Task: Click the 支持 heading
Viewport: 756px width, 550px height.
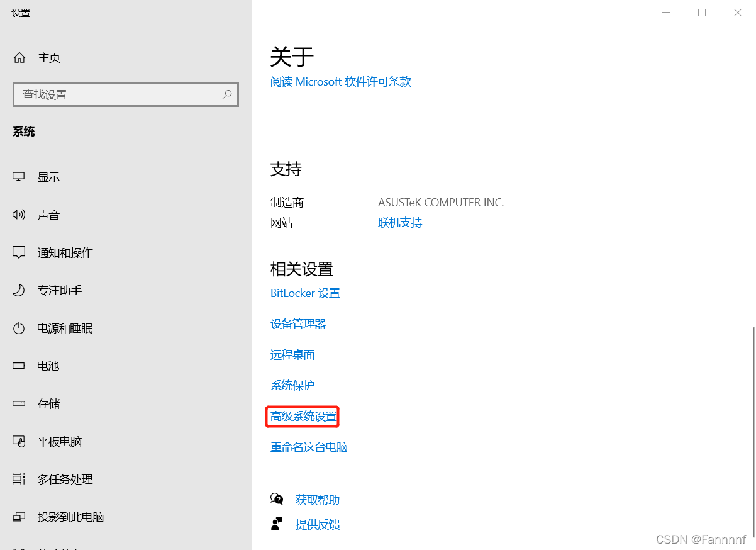Action: (286, 169)
